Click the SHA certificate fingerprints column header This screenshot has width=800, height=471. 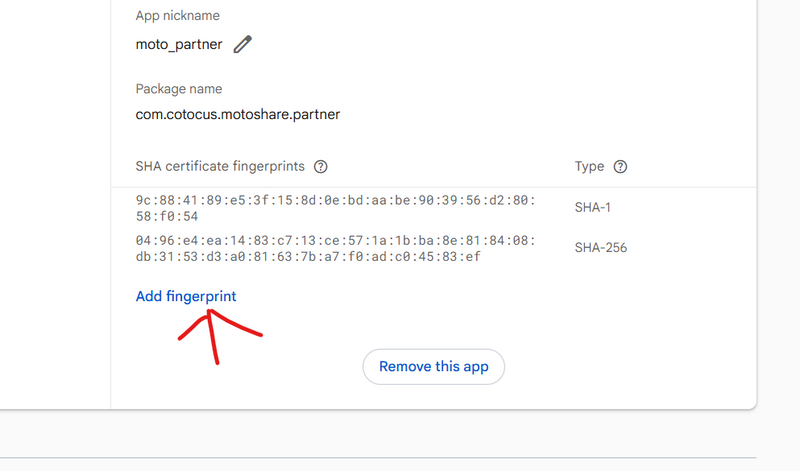tap(222, 167)
